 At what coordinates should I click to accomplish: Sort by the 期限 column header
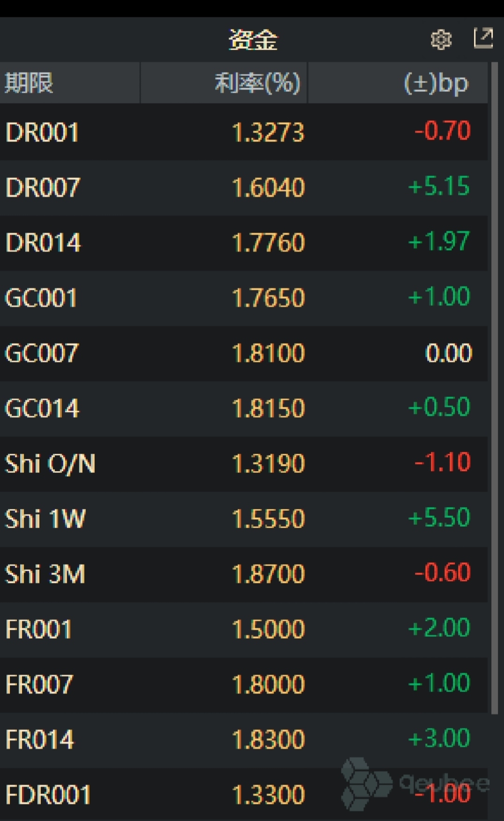[29, 83]
